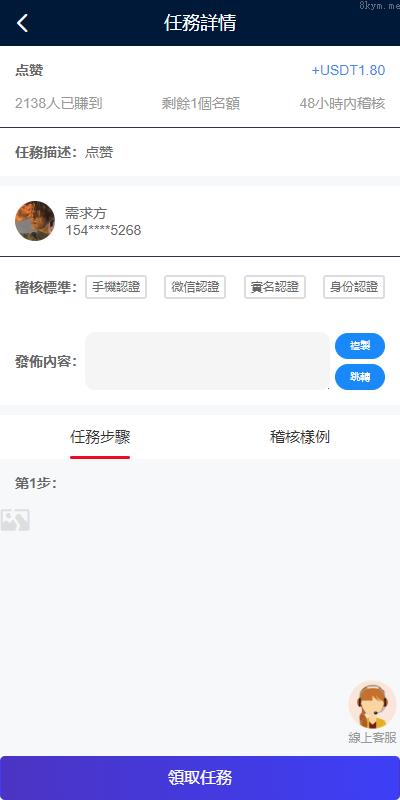Tap the 需求方 user avatar
This screenshot has width=400, height=800.
(35, 221)
